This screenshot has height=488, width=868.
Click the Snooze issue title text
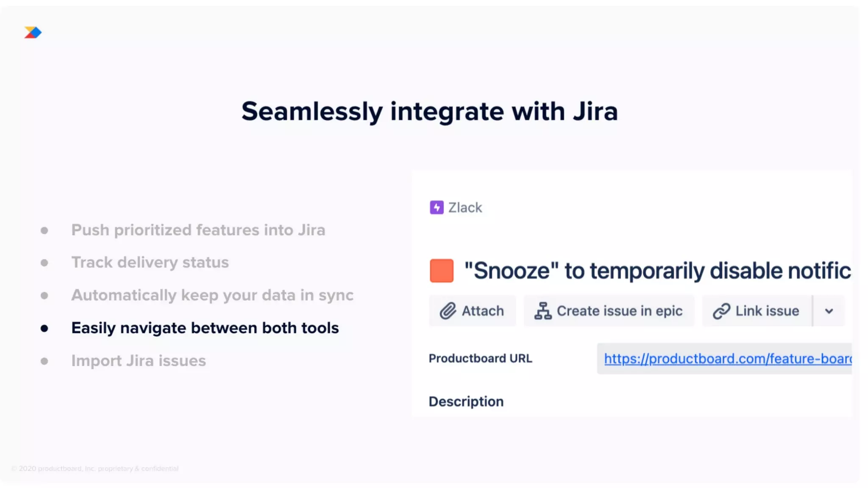657,271
